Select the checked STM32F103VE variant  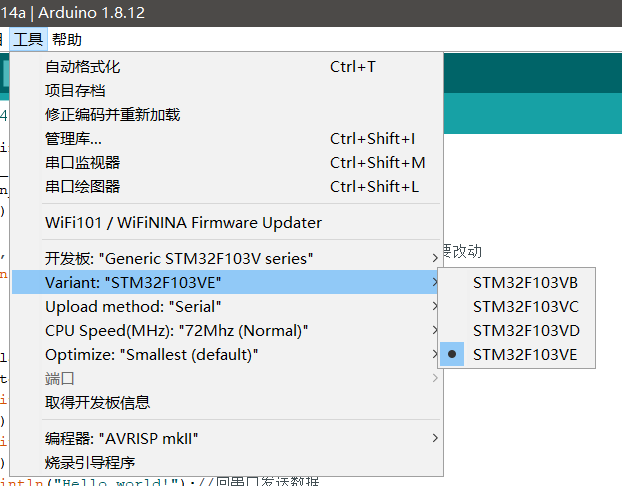click(x=517, y=355)
